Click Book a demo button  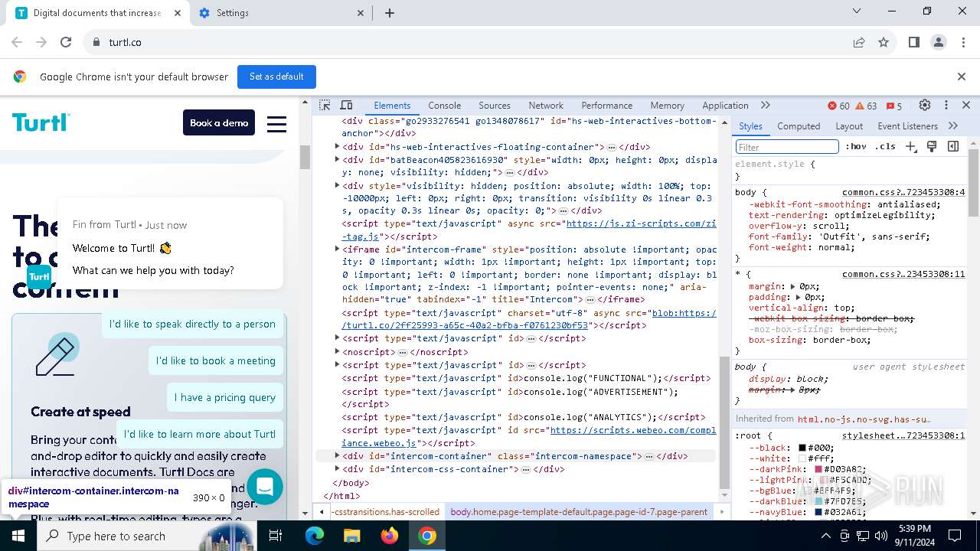pyautogui.click(x=219, y=122)
